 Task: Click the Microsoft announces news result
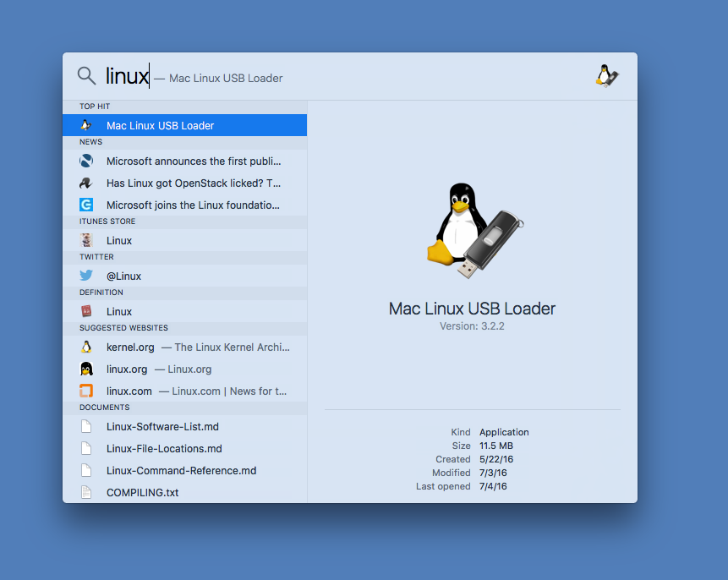pos(190,161)
